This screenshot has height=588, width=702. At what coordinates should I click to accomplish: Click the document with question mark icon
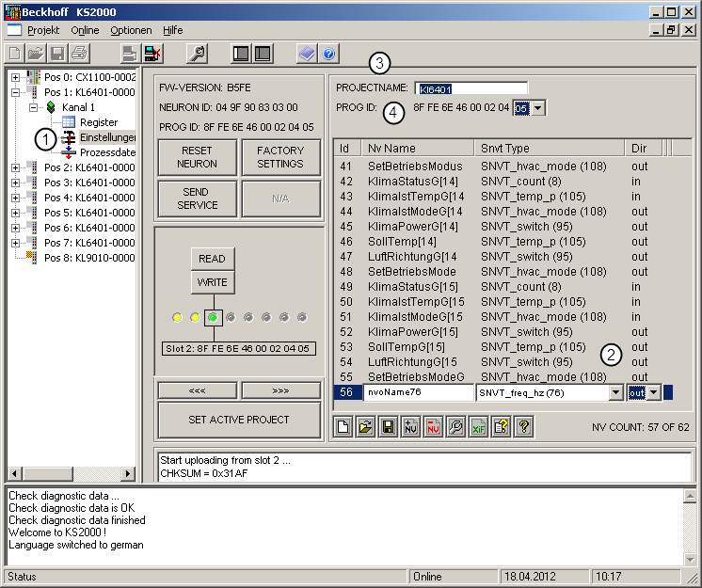click(x=501, y=427)
